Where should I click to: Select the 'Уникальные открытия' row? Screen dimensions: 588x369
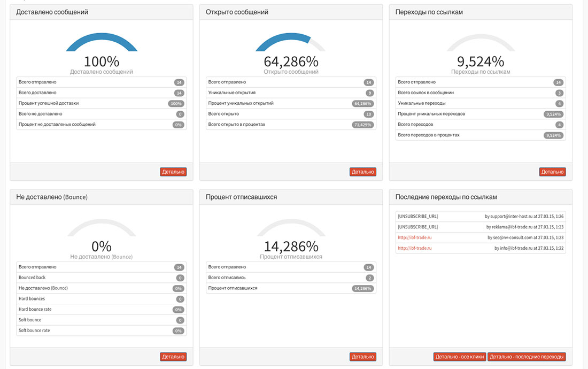[291, 93]
